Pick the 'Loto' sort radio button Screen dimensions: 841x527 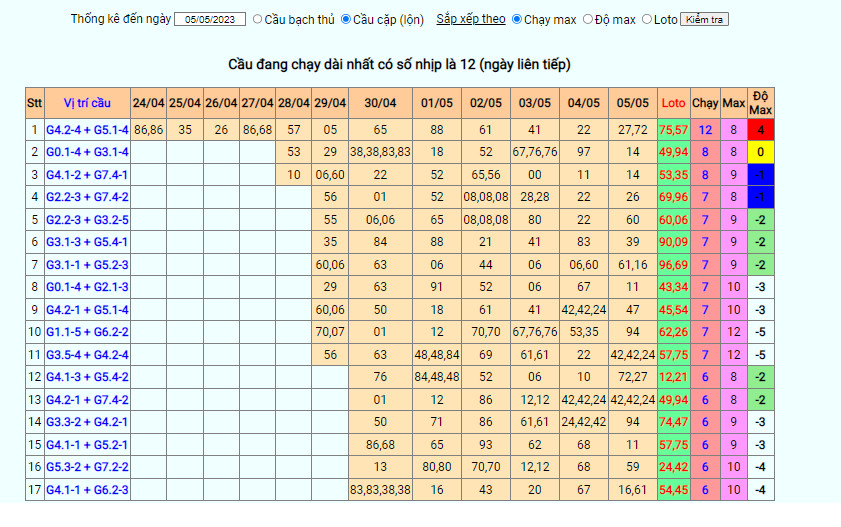pyautogui.click(x=646, y=19)
